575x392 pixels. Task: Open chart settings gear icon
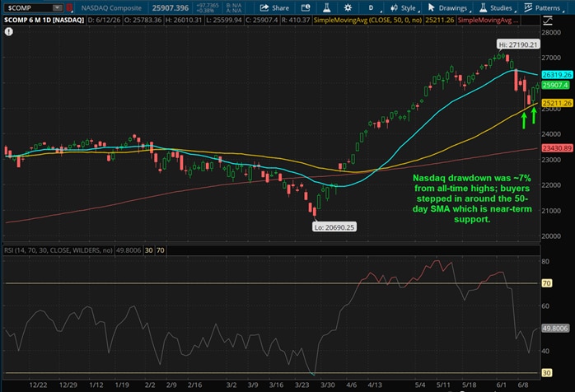tap(348, 7)
